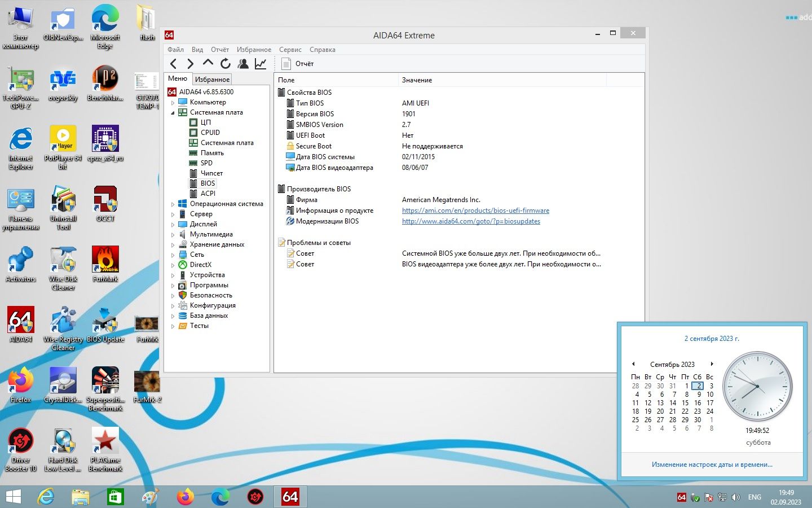Go up one level in AIDA64 toolbar
812x508 pixels.
click(208, 63)
